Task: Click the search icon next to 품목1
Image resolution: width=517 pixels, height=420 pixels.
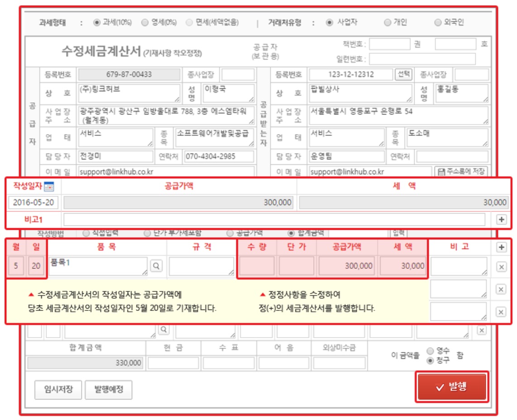Action: point(156,266)
